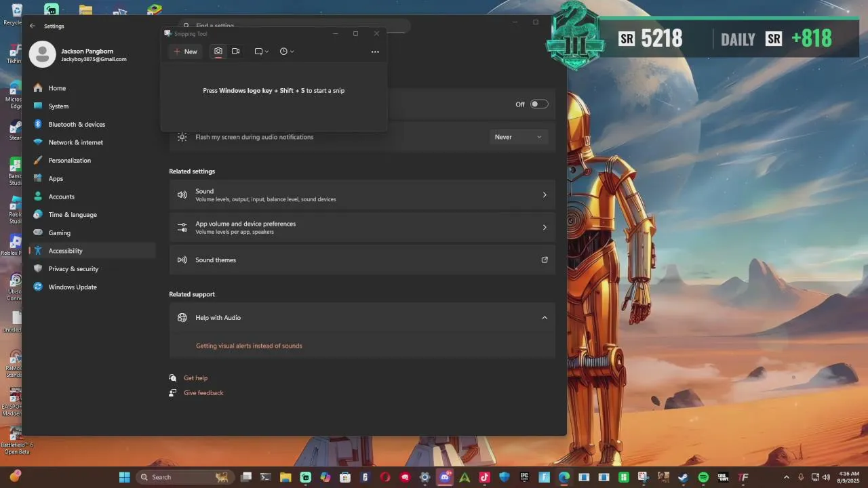Image resolution: width=868 pixels, height=488 pixels.
Task: Open File Explorer from taskbar
Action: click(285, 477)
